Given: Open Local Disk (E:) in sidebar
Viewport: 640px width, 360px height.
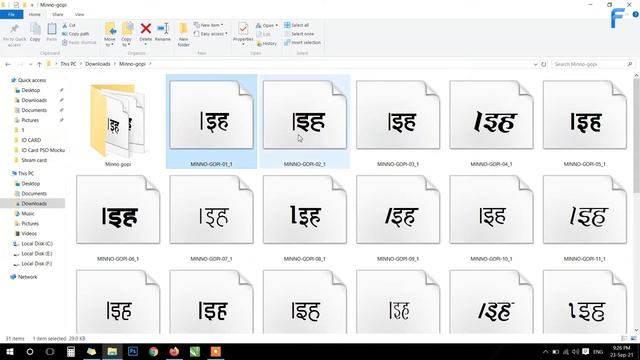Looking at the screenshot, I should point(37,253).
